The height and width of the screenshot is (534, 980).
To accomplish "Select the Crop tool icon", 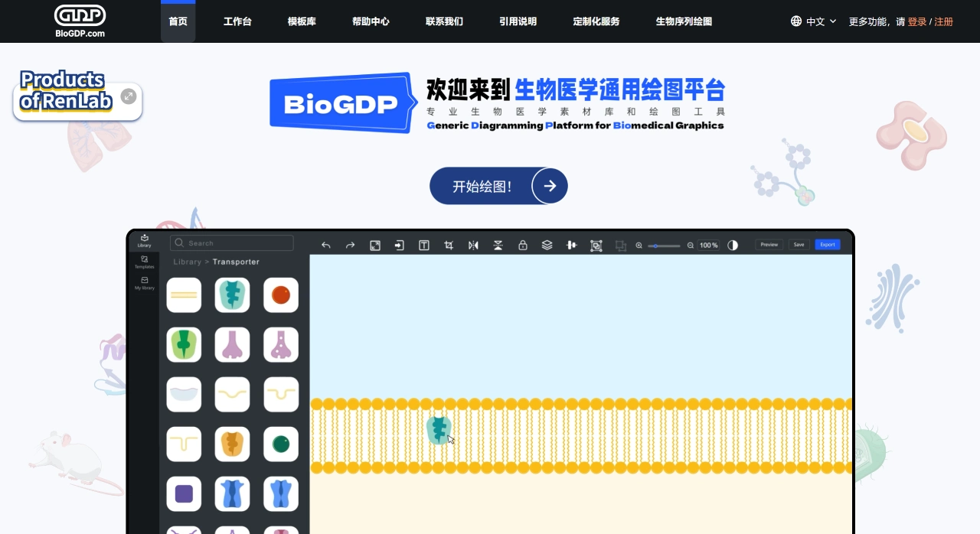I will 449,246.
